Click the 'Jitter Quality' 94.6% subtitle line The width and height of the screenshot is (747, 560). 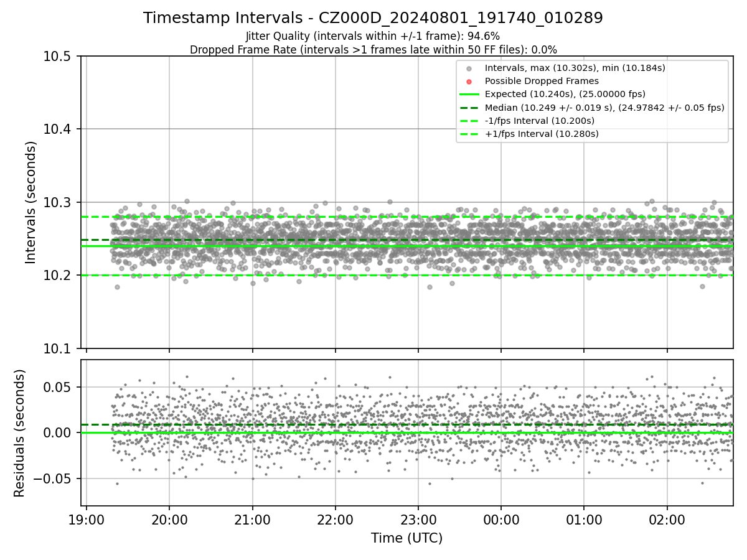[x=373, y=36]
